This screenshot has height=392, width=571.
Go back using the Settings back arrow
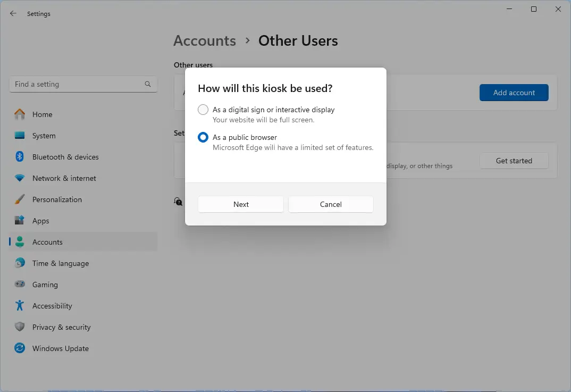(x=13, y=13)
